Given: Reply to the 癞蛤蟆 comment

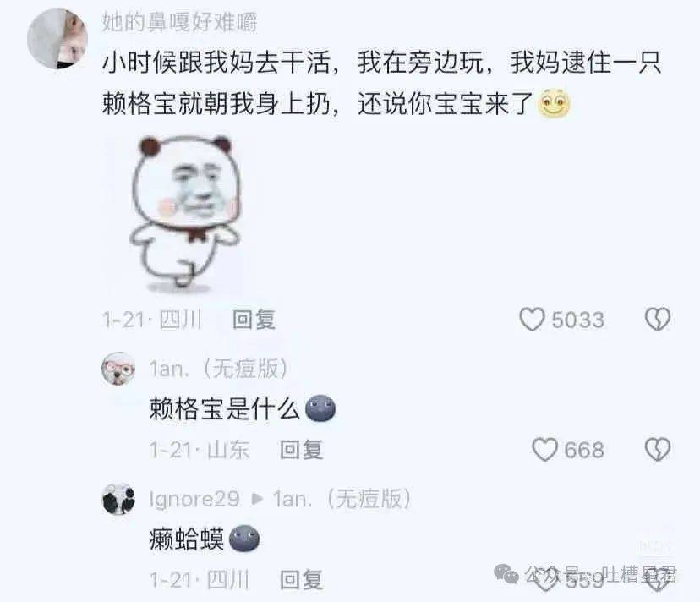Looking at the screenshot, I should [x=301, y=580].
